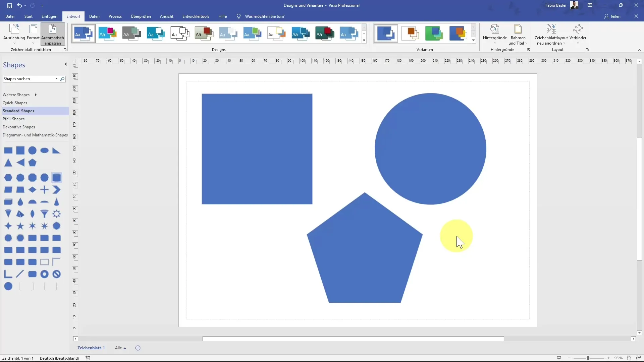The height and width of the screenshot is (362, 644).
Task: Open the Daten ribbon tab
Action: point(94,16)
